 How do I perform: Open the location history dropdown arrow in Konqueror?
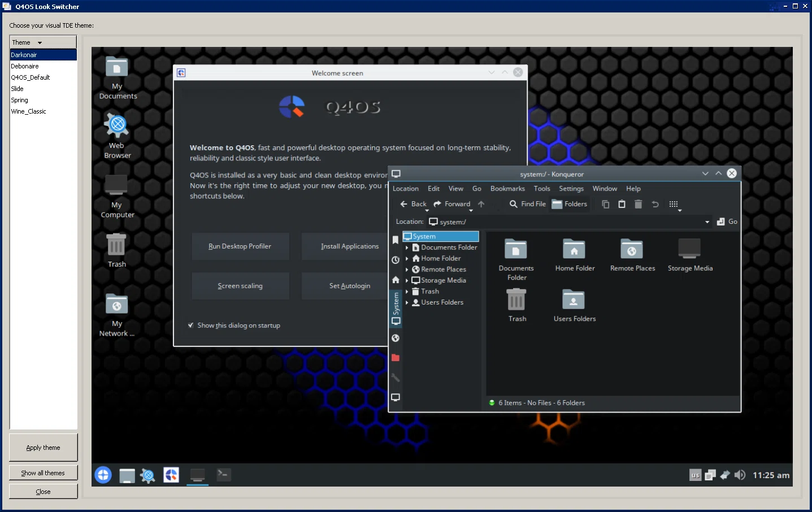click(707, 222)
